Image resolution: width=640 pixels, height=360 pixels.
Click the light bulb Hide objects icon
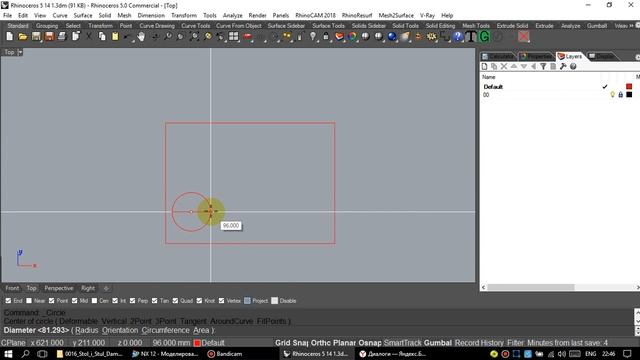coord(313,37)
